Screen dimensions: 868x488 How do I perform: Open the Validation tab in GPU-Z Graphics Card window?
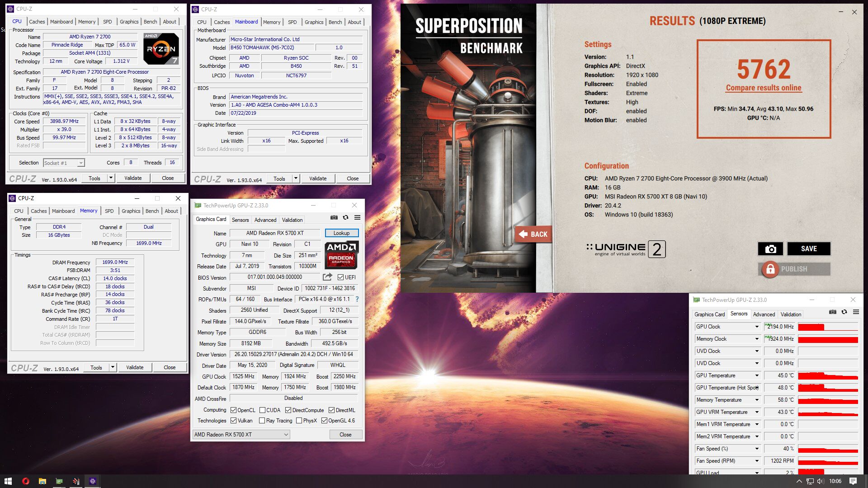tap(292, 220)
